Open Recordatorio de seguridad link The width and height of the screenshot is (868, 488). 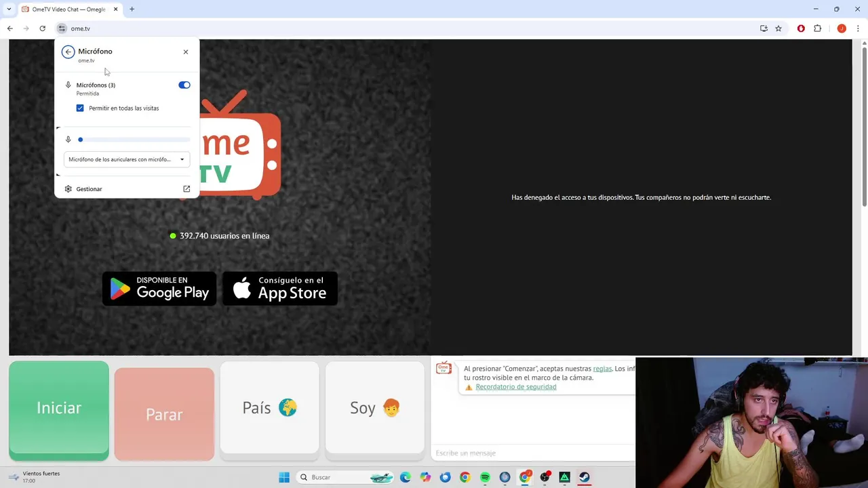[516, 387]
